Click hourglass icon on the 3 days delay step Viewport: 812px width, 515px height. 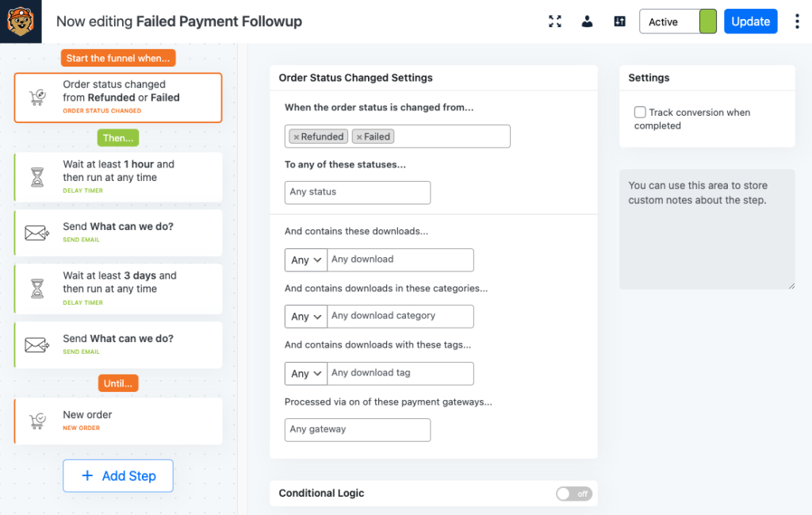click(37, 289)
